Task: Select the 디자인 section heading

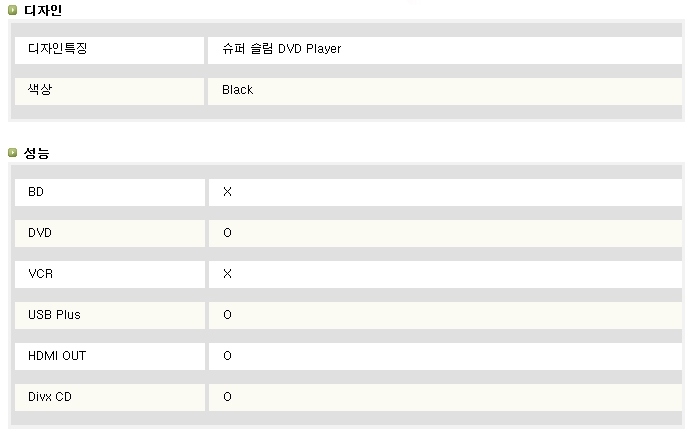Action: [x=43, y=10]
